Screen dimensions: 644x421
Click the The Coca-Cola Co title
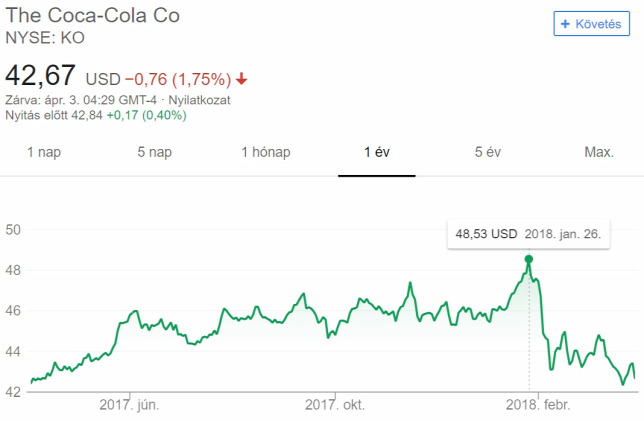tap(92, 16)
